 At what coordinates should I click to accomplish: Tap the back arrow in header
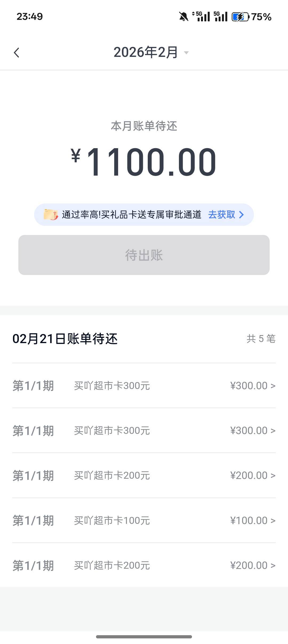[x=17, y=53]
